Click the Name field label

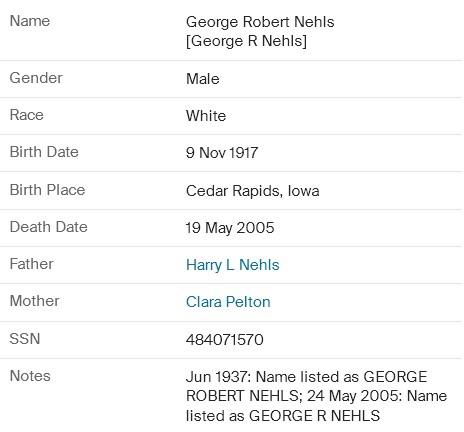[x=30, y=21]
